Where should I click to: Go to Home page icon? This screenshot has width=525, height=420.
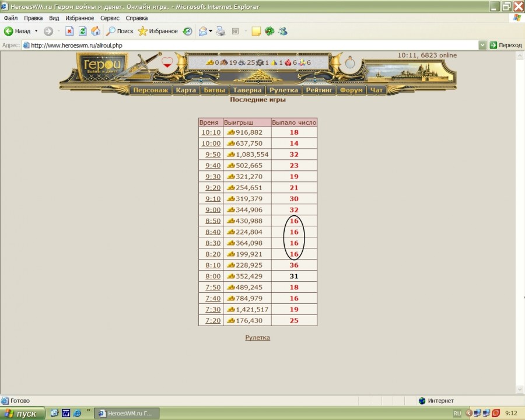tap(96, 31)
